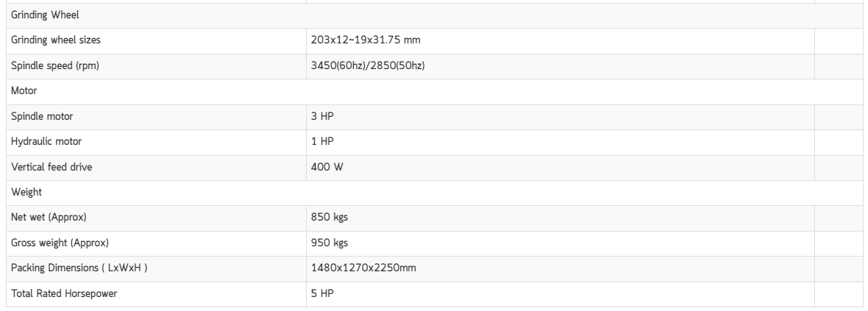Select the Net wet (Approx) label
This screenshot has height=311, width=868.
coord(49,218)
